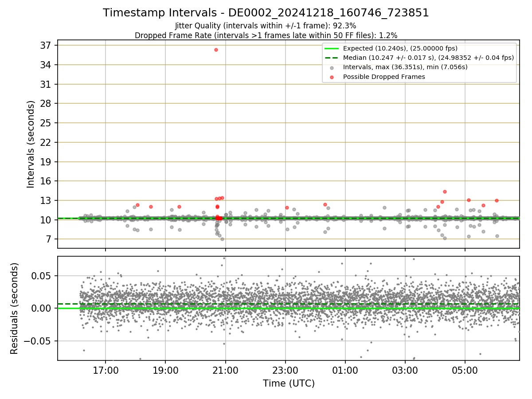Click the '22' y-axis tick label
This screenshot has width=532, height=399.
47,142
